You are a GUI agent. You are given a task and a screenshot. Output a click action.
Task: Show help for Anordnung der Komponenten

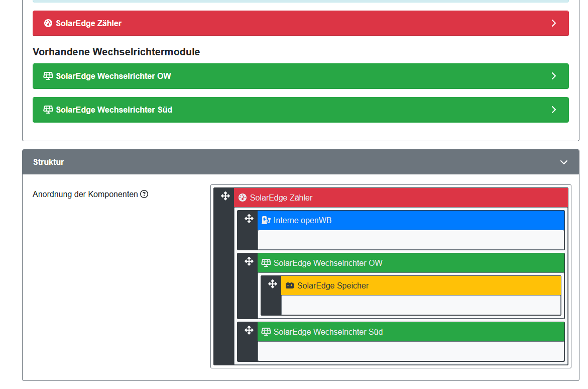click(145, 194)
